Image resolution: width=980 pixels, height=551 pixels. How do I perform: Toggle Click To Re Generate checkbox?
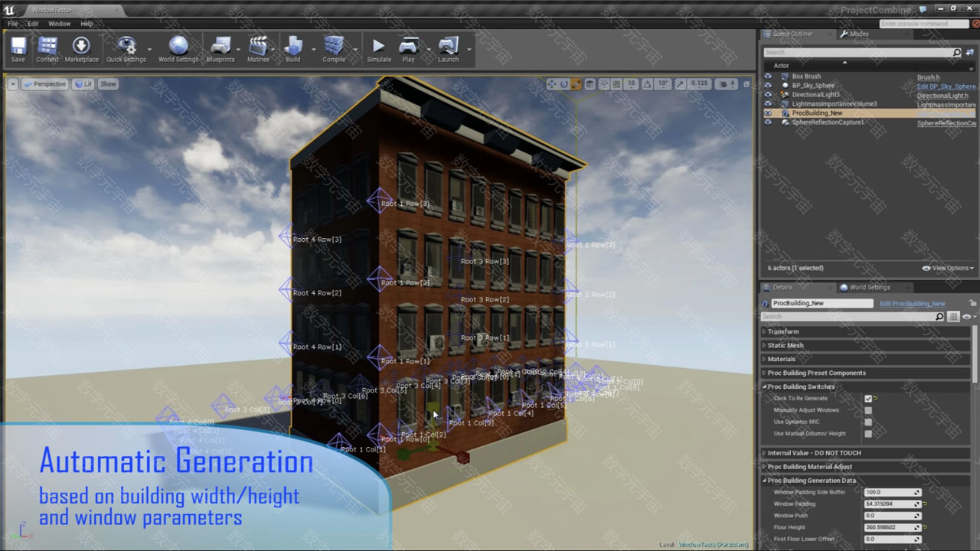[868, 399]
